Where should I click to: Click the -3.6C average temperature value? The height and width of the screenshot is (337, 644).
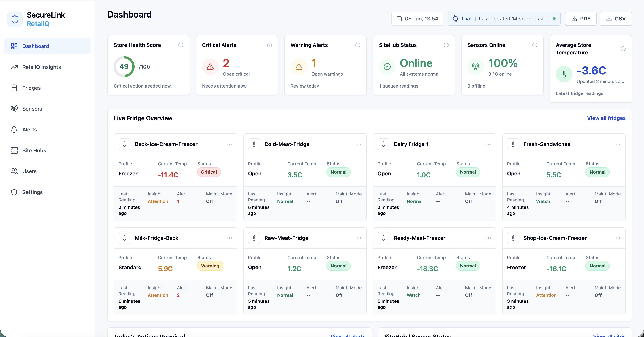(591, 71)
